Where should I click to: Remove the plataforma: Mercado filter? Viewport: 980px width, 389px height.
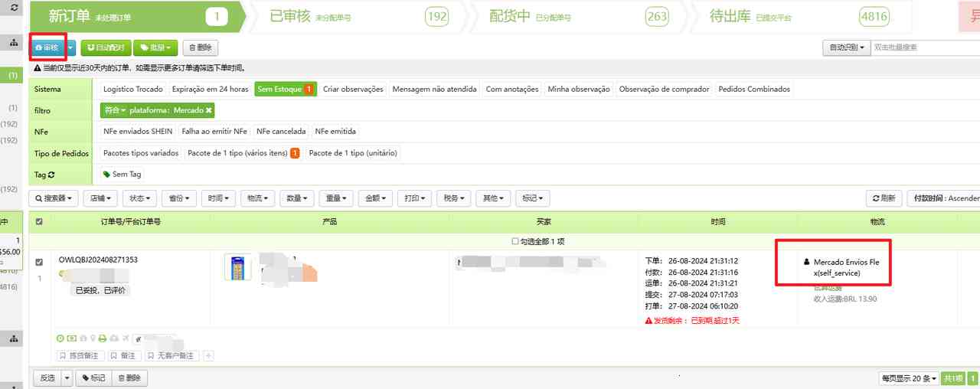tap(209, 111)
